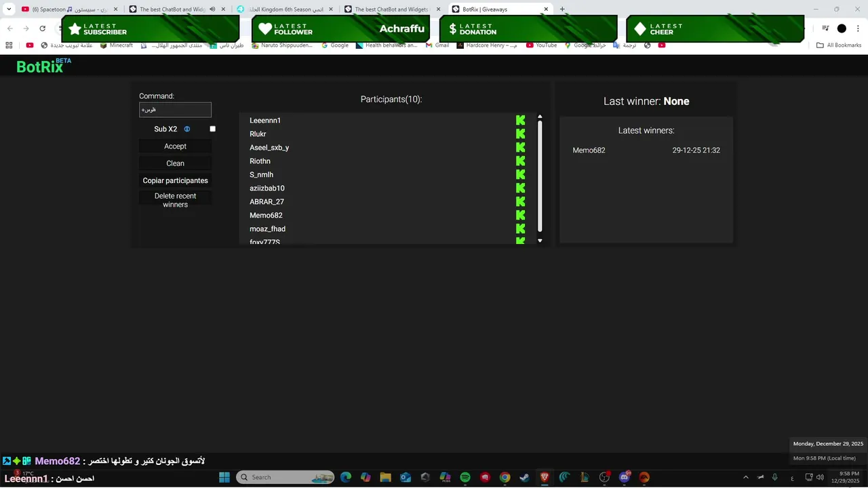This screenshot has width=868, height=488.
Task: Open Windows Start menu
Action: 224,477
